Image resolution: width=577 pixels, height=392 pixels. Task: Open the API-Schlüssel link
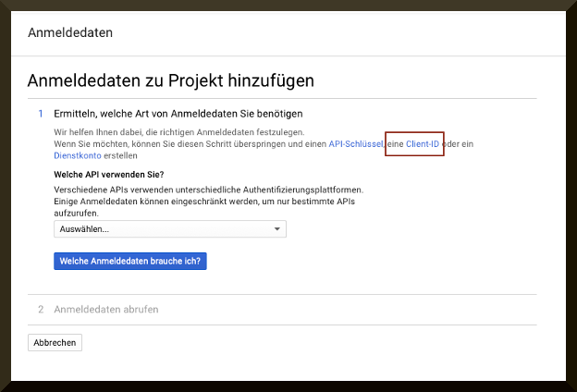[355, 144]
